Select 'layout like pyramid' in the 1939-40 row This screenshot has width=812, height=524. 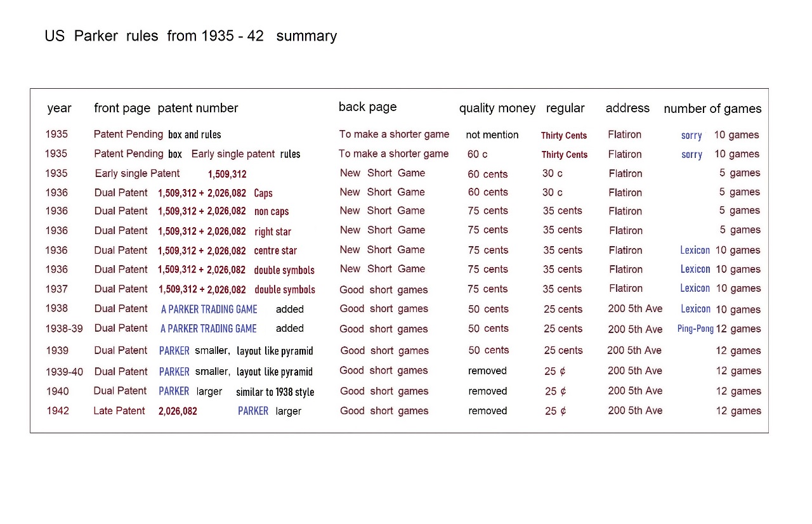point(275,372)
